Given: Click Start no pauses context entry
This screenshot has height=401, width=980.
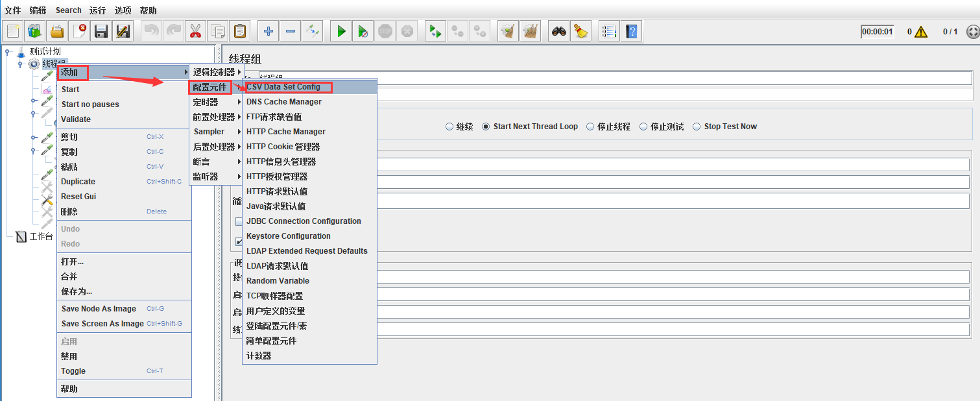Looking at the screenshot, I should (x=124, y=104).
